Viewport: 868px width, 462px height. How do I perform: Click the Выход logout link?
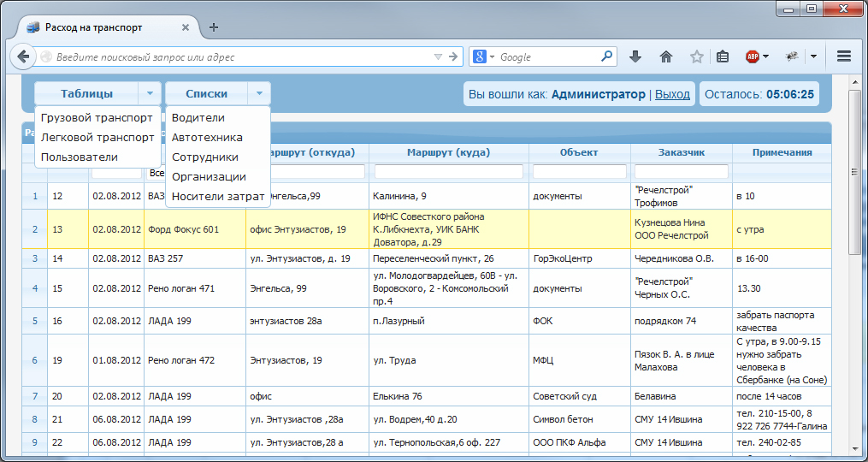(672, 94)
